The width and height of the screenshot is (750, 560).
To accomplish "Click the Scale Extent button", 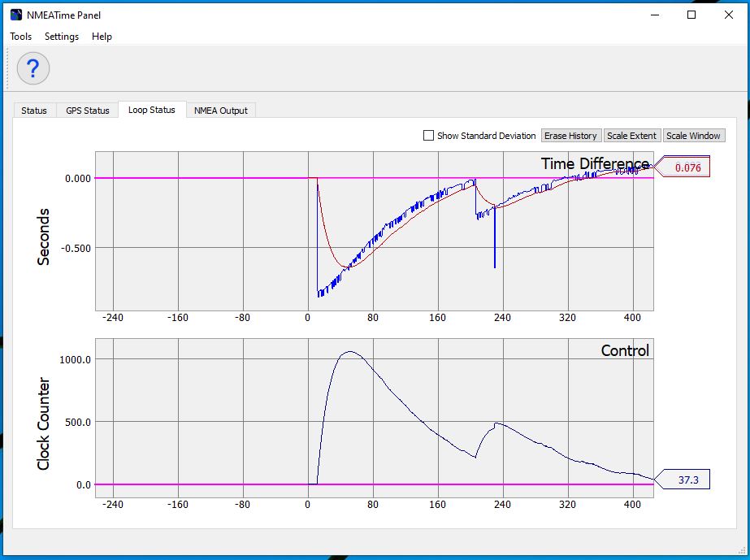I will [631, 136].
